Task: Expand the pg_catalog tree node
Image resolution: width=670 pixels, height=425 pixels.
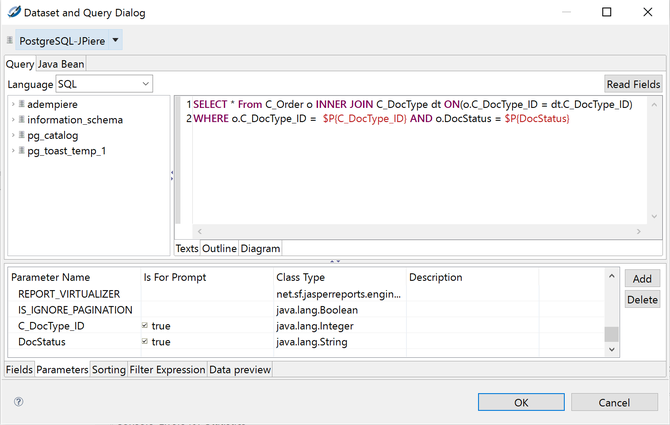Action: pyautogui.click(x=12, y=135)
